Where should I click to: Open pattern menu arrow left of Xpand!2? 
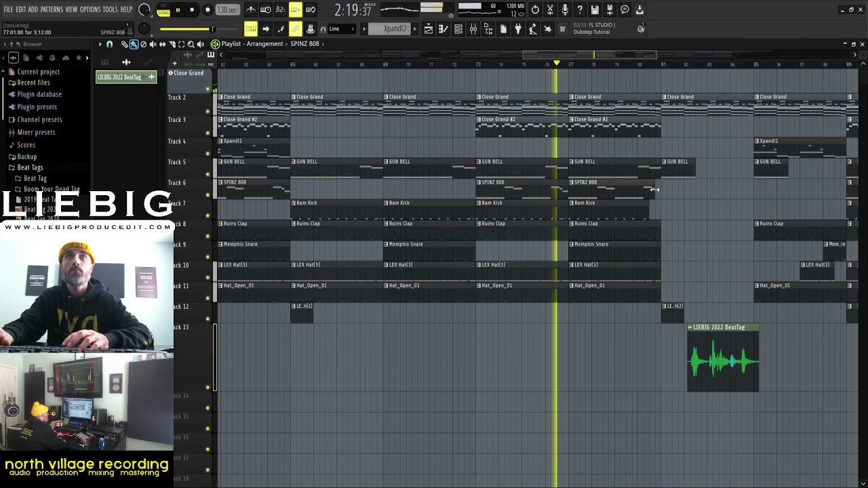point(364,28)
